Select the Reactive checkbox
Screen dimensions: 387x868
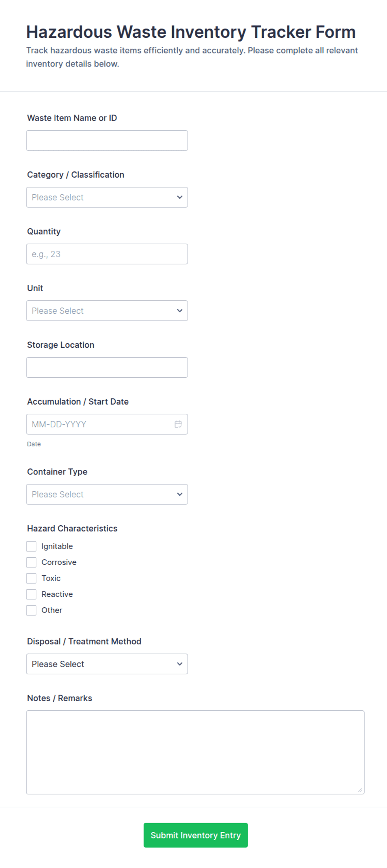coord(31,594)
